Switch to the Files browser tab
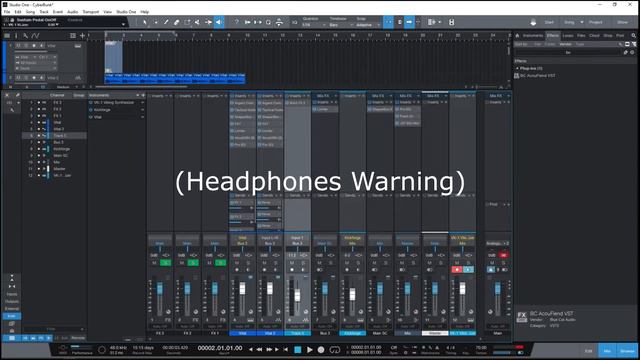Viewport: 640px width, 360px height. [x=581, y=36]
